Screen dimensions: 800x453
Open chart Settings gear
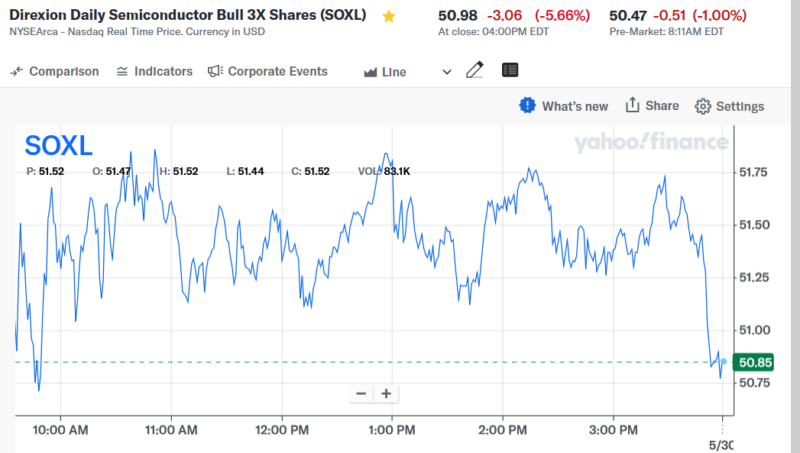click(x=729, y=106)
